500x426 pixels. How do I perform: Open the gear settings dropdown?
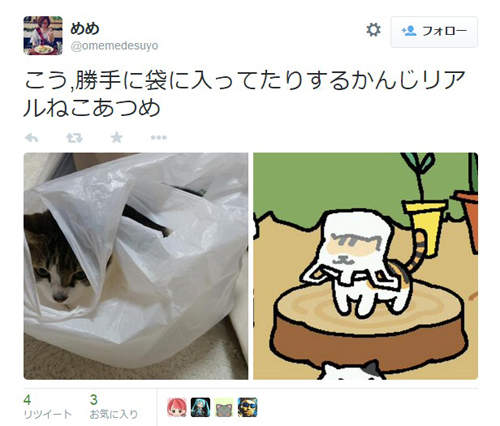373,30
